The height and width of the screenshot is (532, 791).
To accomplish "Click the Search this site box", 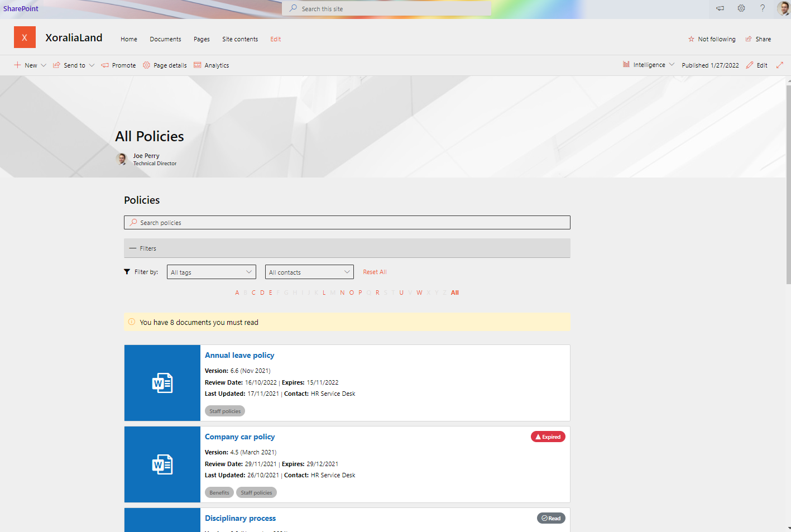I will click(386, 8).
